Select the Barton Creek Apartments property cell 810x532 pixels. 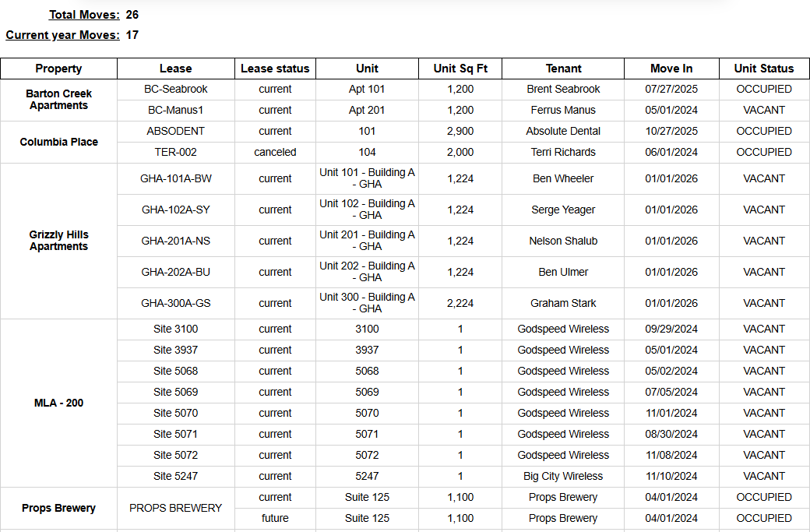(59, 100)
